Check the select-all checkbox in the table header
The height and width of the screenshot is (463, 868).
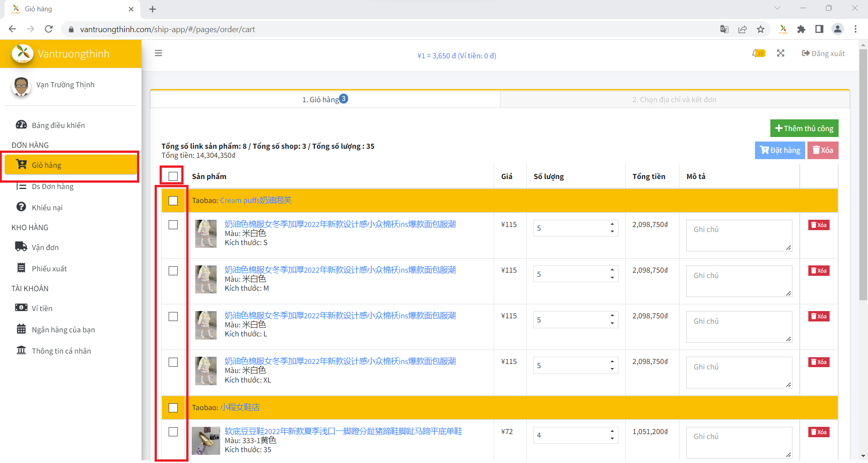(173, 176)
